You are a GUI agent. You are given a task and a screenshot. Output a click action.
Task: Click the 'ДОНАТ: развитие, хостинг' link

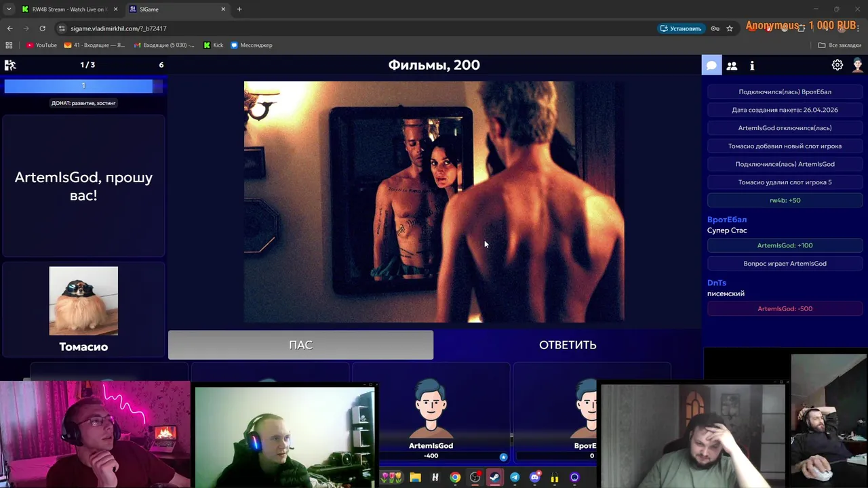(x=83, y=103)
